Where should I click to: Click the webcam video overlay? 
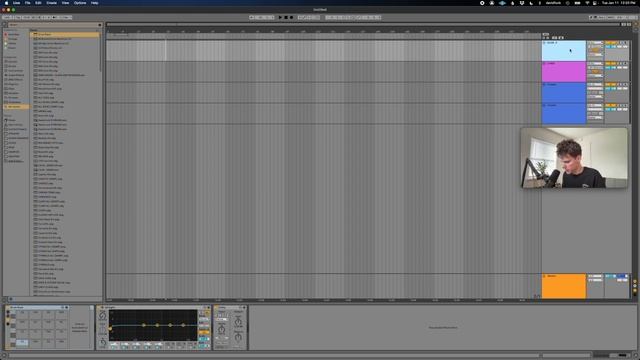[574, 158]
